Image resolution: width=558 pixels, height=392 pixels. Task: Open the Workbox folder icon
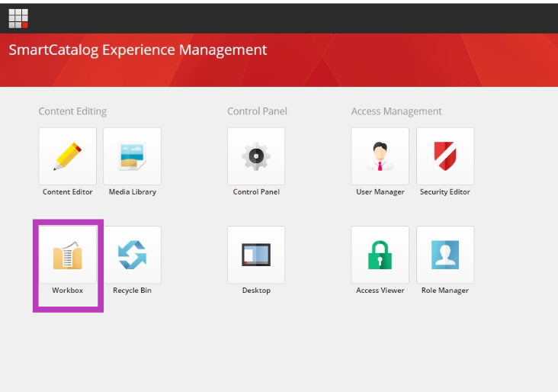(x=68, y=255)
